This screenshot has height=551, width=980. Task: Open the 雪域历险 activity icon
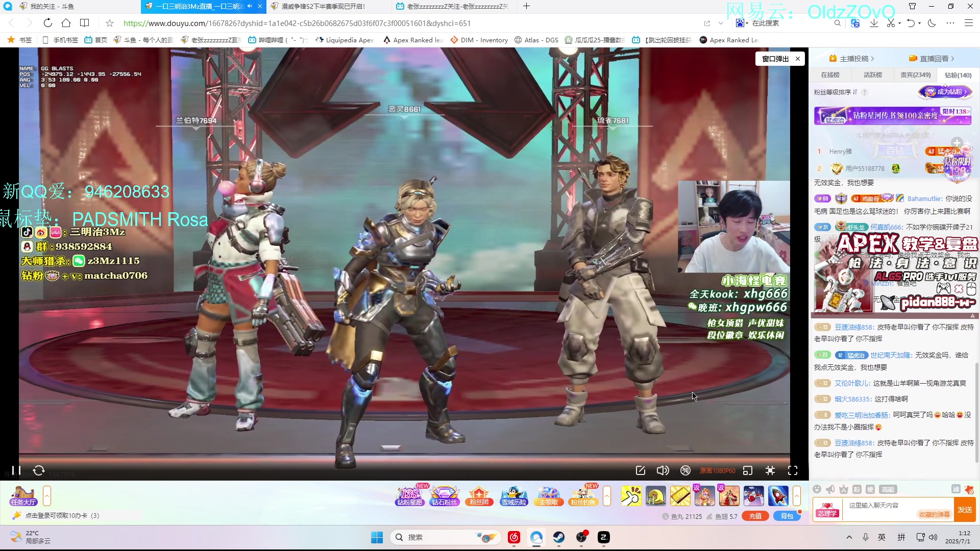[514, 495]
